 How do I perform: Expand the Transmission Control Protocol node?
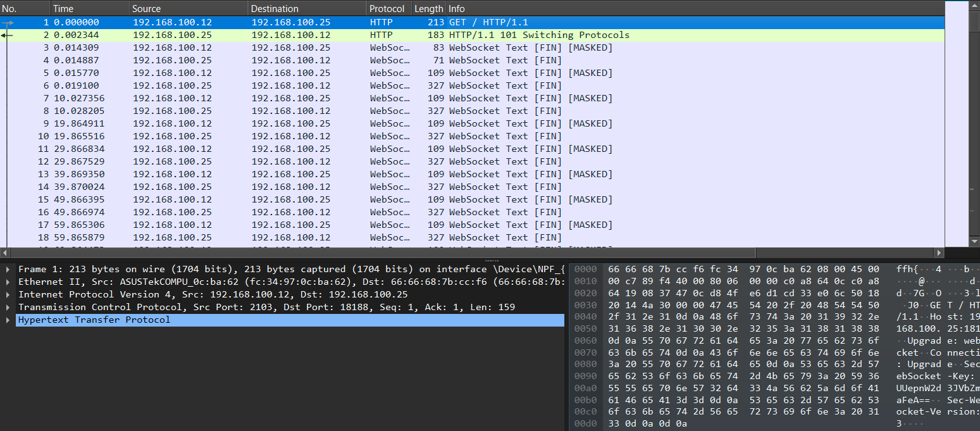(x=7, y=308)
